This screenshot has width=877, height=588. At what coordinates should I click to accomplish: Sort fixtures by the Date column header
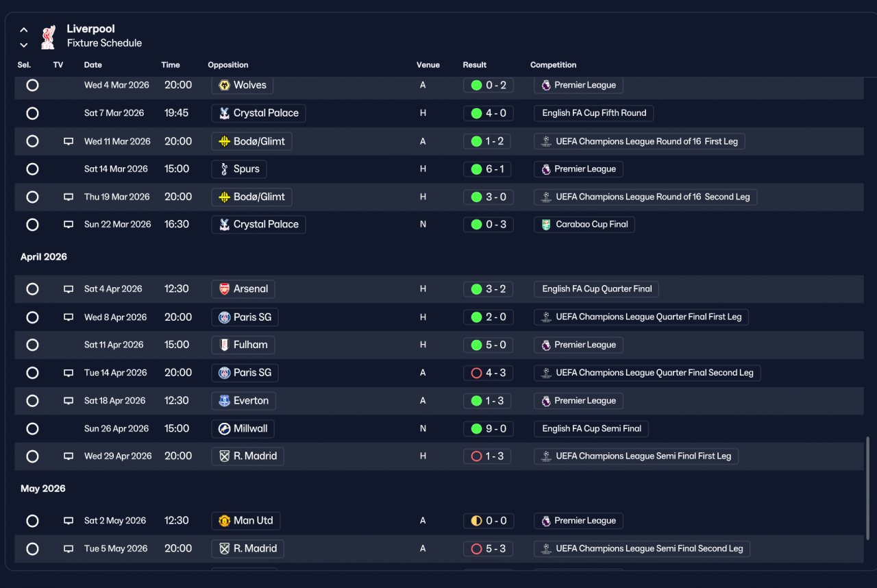click(x=93, y=65)
